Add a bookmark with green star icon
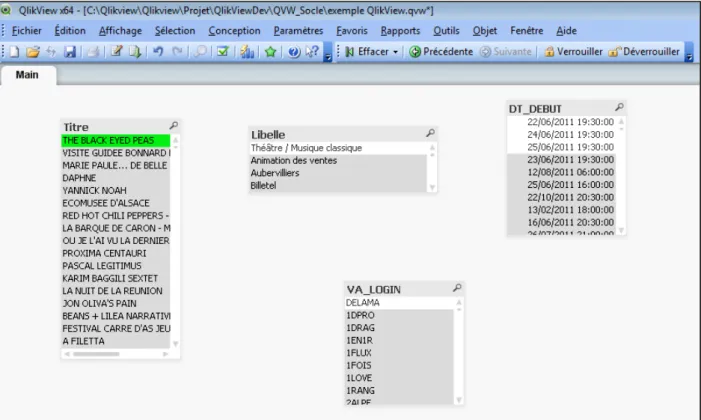Image resolution: width=701 pixels, height=420 pixels. [270, 52]
